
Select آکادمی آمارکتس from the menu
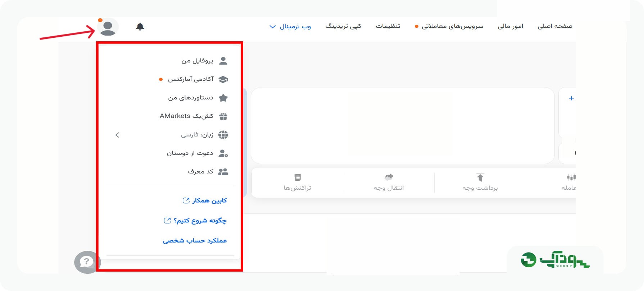click(x=191, y=79)
